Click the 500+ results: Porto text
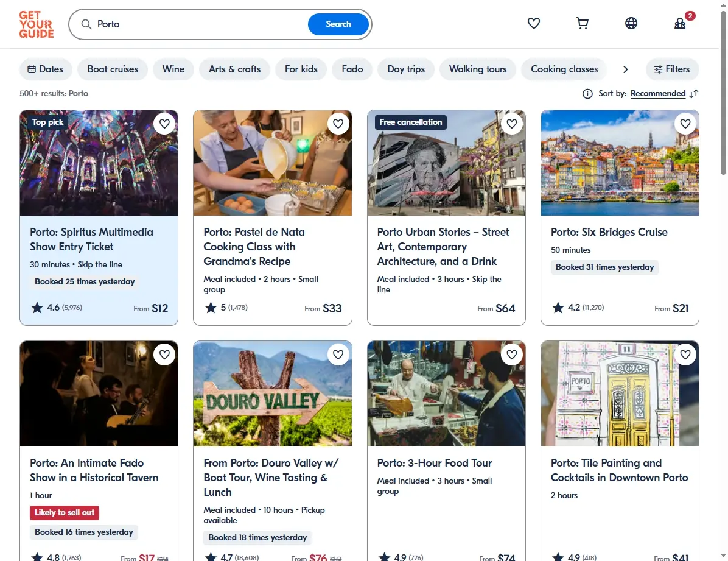 [54, 93]
